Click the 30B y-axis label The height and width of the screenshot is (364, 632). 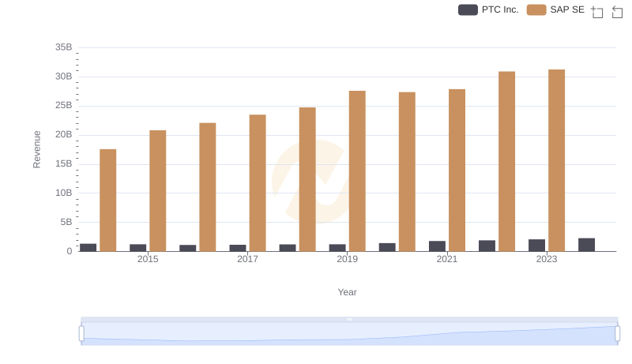click(x=64, y=77)
